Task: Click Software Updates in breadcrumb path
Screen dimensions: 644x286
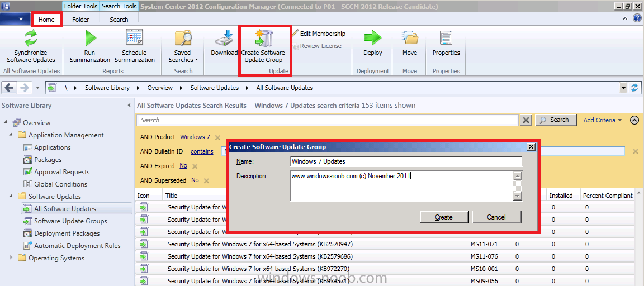Action: click(x=215, y=88)
